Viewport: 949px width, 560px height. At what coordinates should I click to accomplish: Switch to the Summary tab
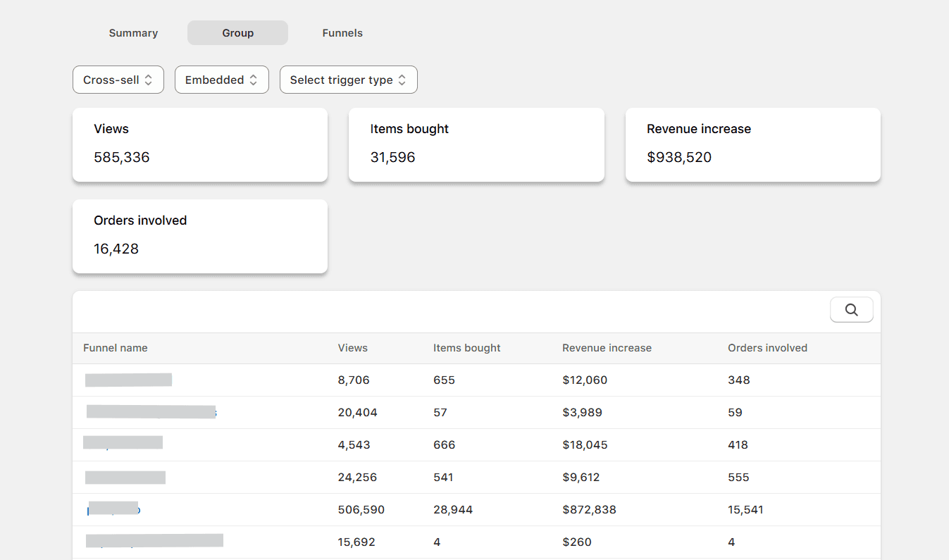(133, 32)
